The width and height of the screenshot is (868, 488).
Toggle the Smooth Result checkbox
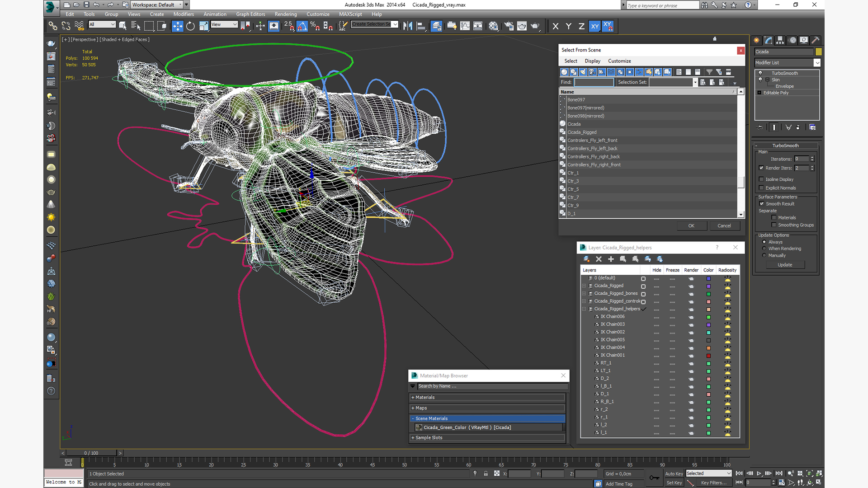761,204
